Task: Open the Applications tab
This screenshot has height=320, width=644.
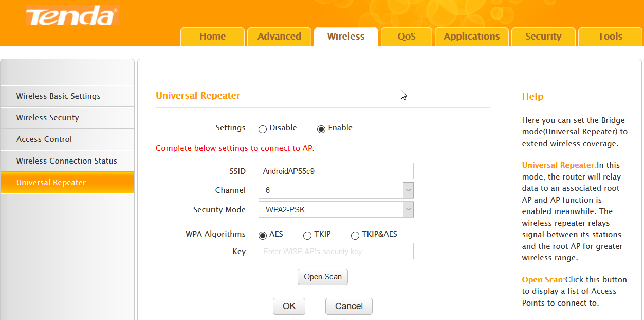Action: click(x=471, y=37)
